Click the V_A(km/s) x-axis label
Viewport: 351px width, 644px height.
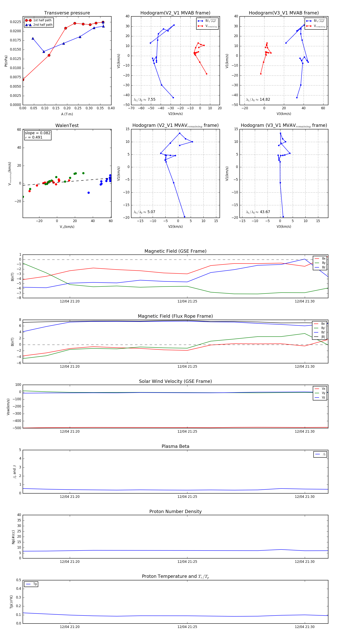(67, 227)
